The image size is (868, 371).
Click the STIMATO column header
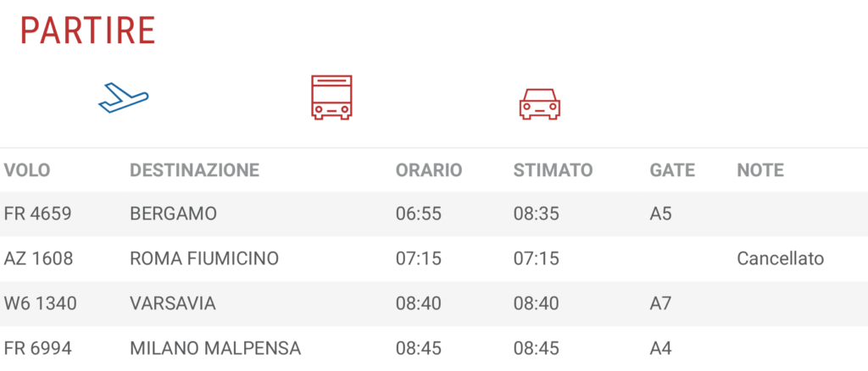(553, 170)
